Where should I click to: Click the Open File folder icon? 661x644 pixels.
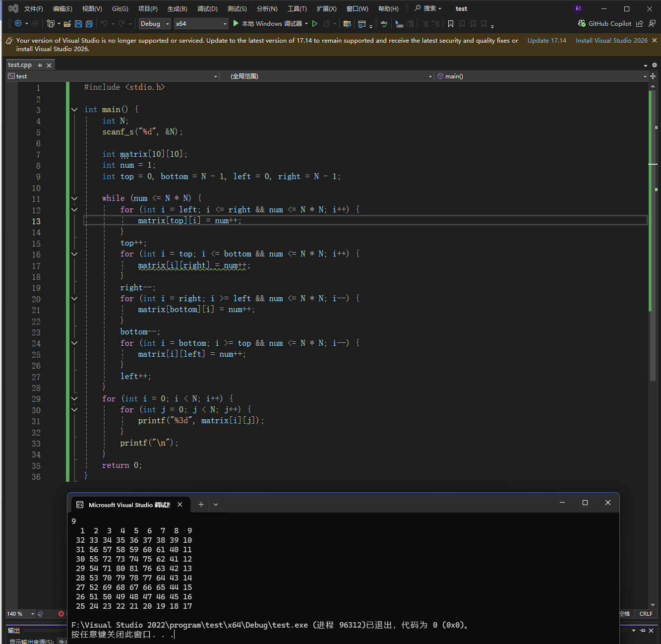pos(67,24)
